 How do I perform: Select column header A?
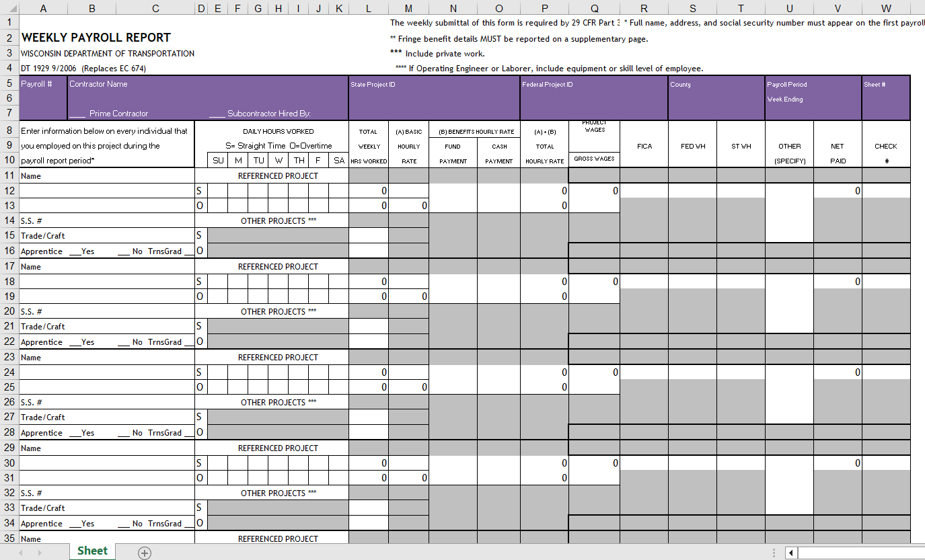43,8
